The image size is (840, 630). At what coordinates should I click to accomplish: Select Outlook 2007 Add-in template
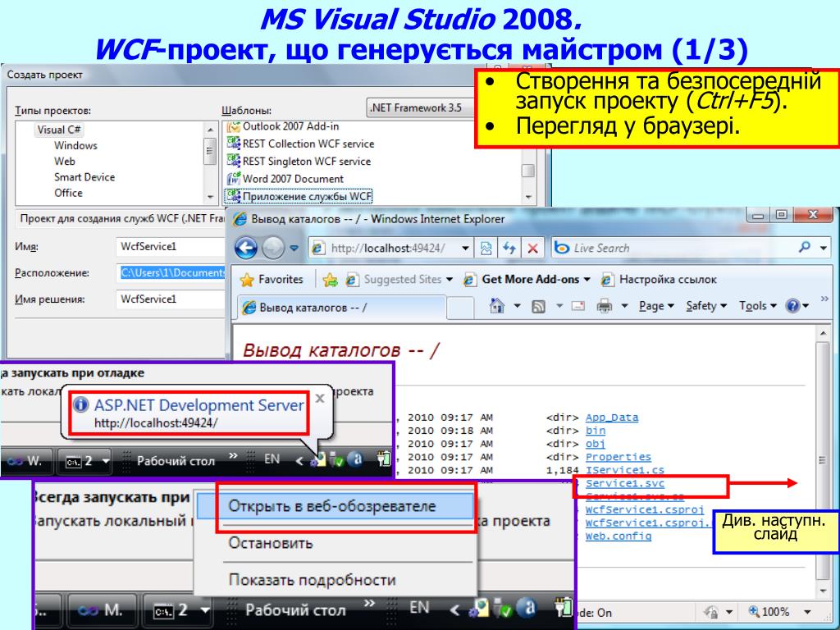coord(283,126)
